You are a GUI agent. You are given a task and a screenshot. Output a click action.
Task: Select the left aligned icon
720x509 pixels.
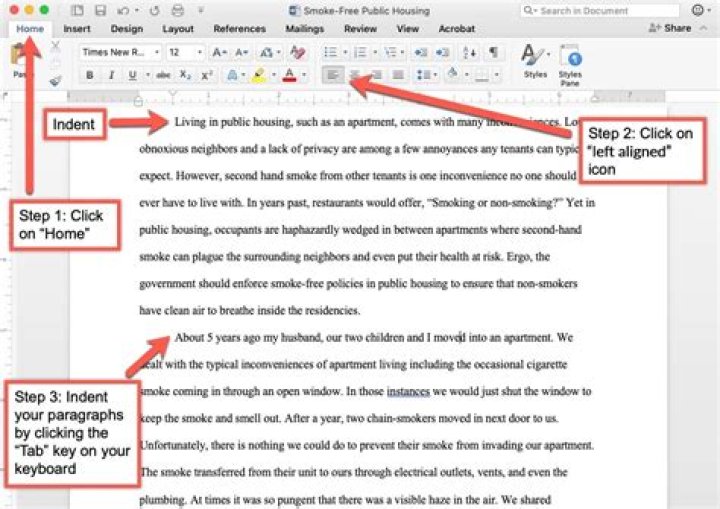click(x=333, y=75)
